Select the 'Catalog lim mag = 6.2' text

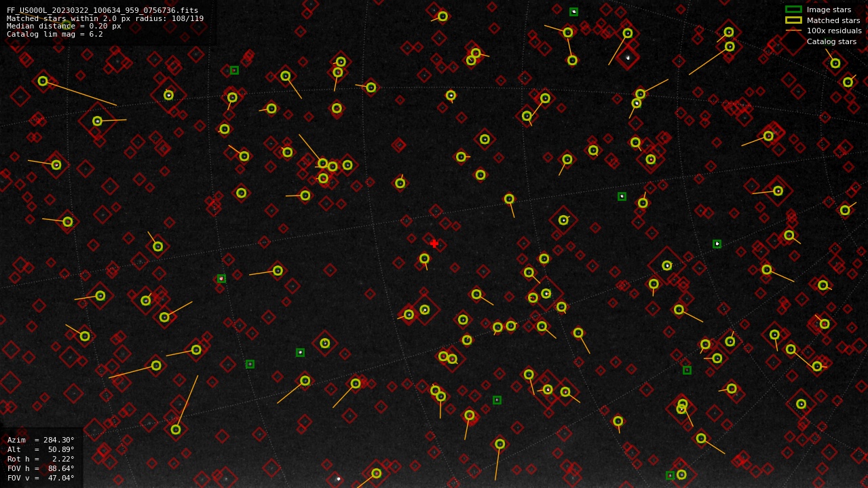point(55,34)
